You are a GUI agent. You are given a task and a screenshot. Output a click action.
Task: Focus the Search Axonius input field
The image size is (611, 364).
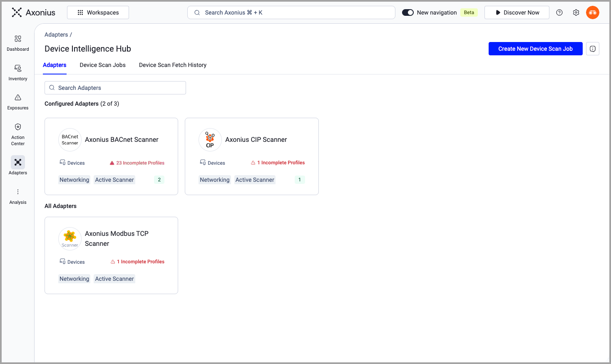coord(291,12)
